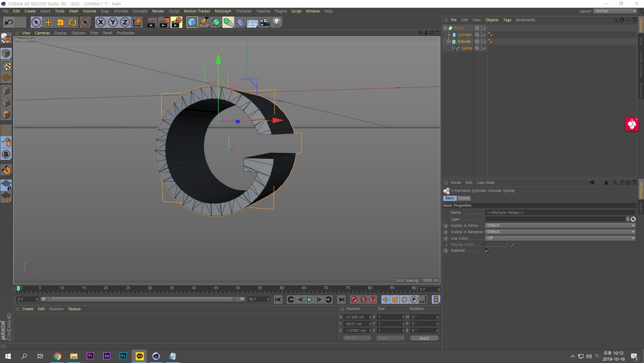Screen dimensions: 644x363
Task: Add a Camera object
Action: 265,23
